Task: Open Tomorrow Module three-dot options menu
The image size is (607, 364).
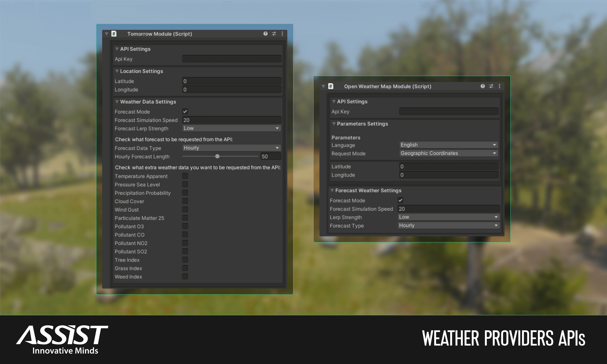Action: click(x=282, y=34)
